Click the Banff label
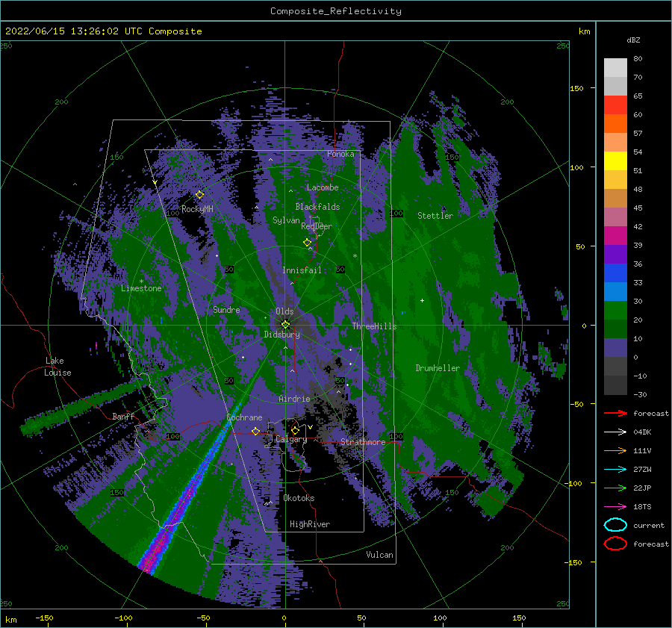 [x=123, y=416]
